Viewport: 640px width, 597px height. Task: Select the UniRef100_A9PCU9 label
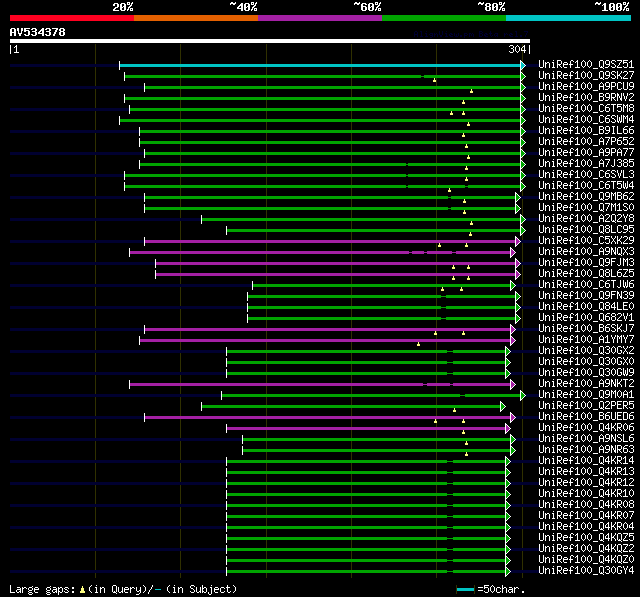(586, 87)
